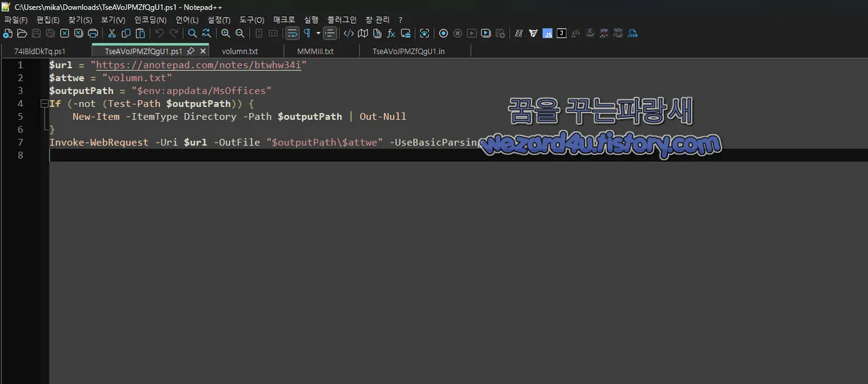The height and width of the screenshot is (384, 868).
Task: Open the dropdown arrow next to the pilcrow
Action: [318, 33]
